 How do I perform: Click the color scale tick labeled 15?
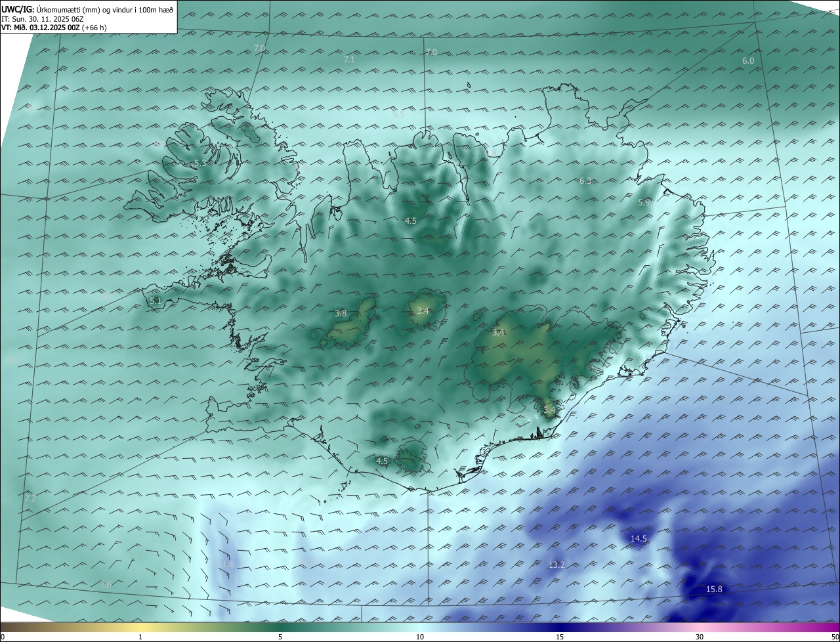pyautogui.click(x=560, y=636)
